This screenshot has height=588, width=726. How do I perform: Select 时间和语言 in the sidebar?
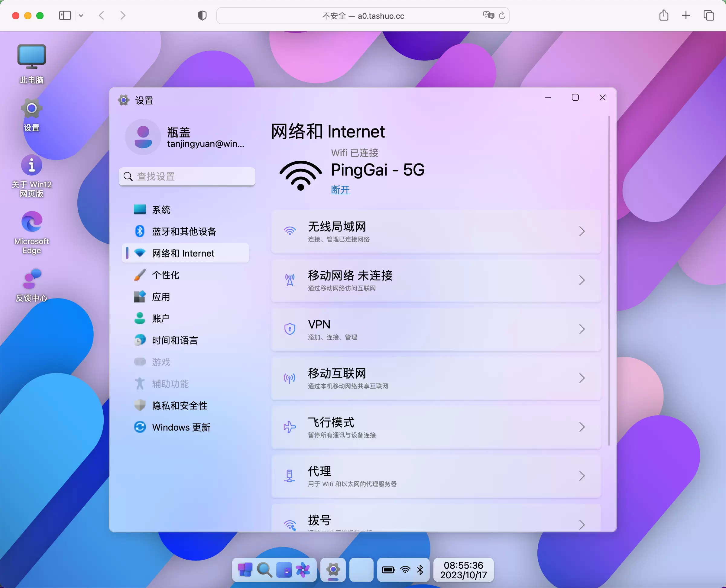185,340
